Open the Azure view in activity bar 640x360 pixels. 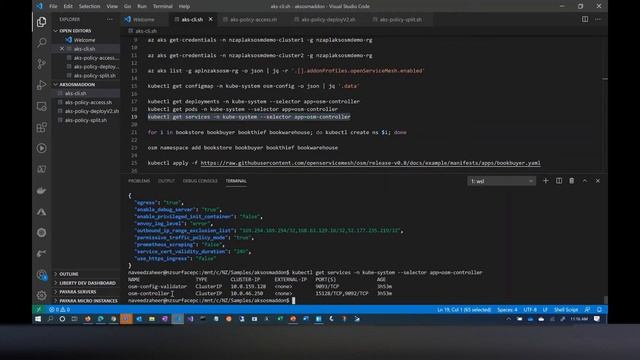pyautogui.click(x=41, y=212)
